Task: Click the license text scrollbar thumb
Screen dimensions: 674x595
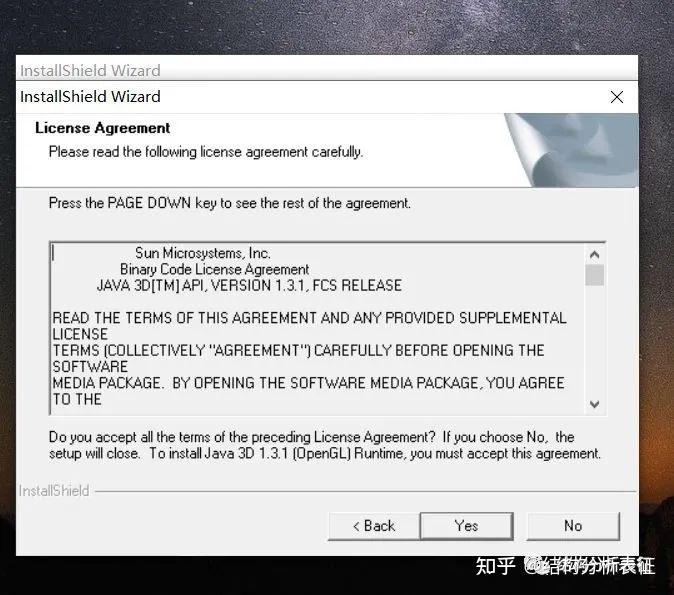Action: pyautogui.click(x=594, y=275)
